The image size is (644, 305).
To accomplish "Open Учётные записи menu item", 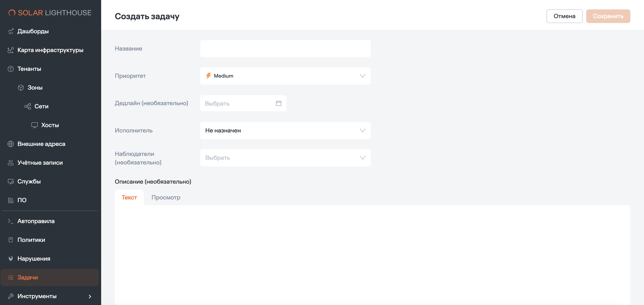I will point(50,163).
